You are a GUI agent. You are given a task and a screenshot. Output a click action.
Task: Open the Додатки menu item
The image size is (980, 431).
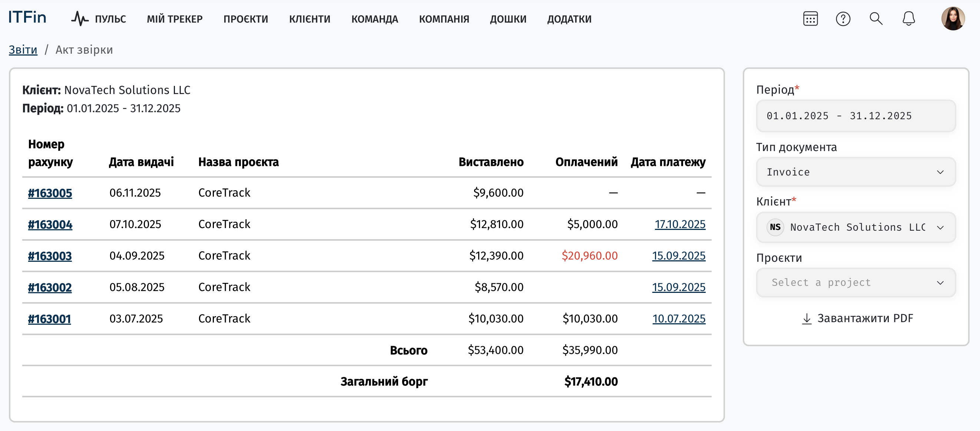[x=569, y=19]
